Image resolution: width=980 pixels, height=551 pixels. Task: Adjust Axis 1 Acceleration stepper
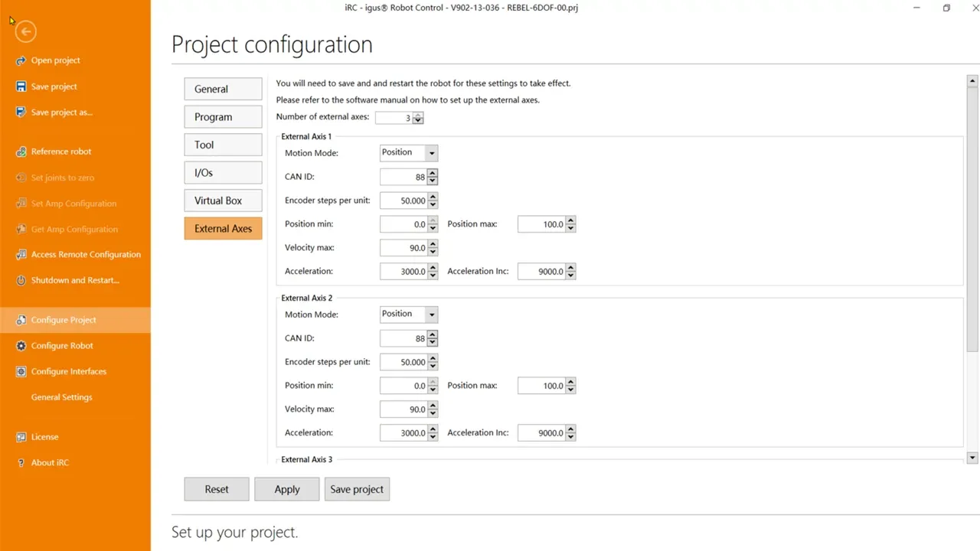[433, 272]
